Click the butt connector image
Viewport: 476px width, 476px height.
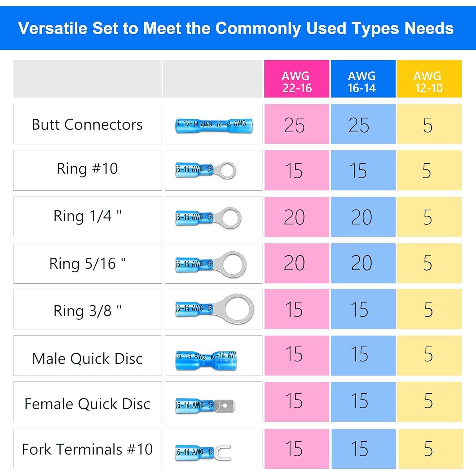pos(214,125)
